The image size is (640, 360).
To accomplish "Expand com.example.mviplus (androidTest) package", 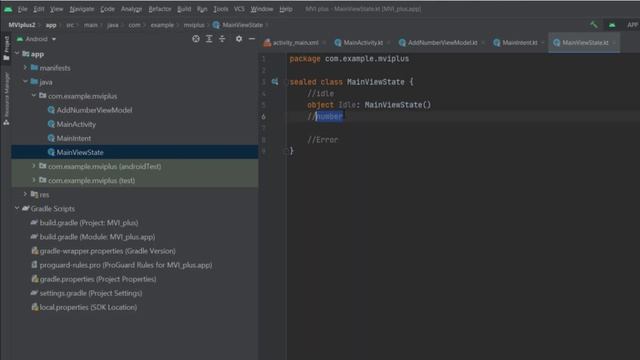I will pyautogui.click(x=34, y=166).
